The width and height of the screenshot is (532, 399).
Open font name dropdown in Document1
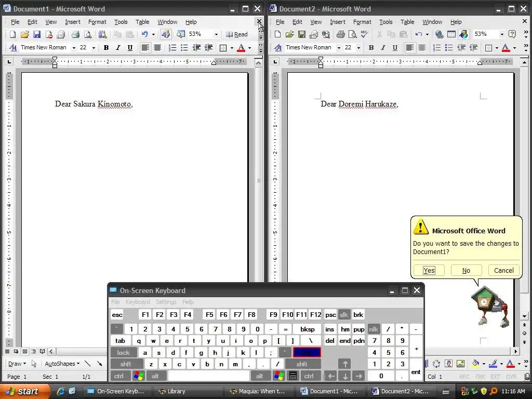tap(74, 48)
